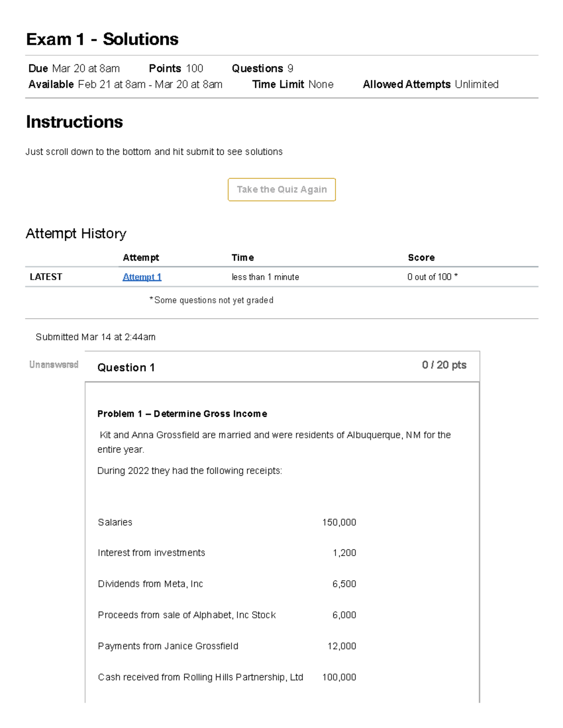The image size is (563, 728).
Task: Click the Payments from Janice Grossfield row
Action: coord(168,646)
